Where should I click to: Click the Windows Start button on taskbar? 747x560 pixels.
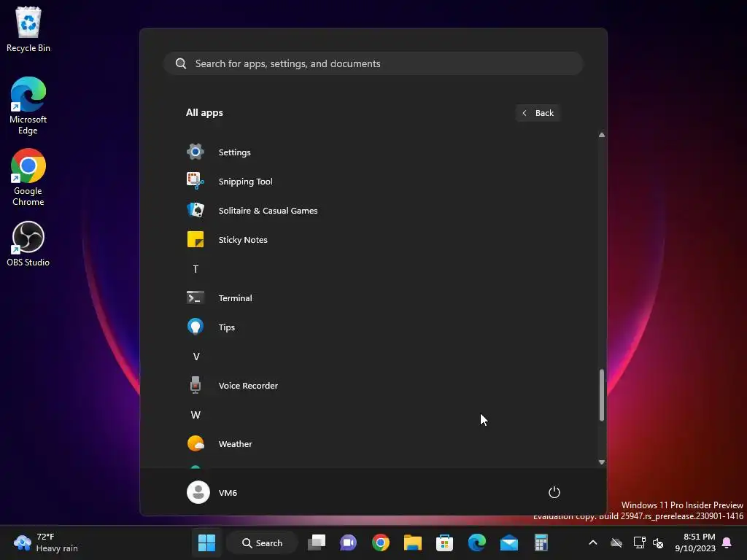pos(206,542)
